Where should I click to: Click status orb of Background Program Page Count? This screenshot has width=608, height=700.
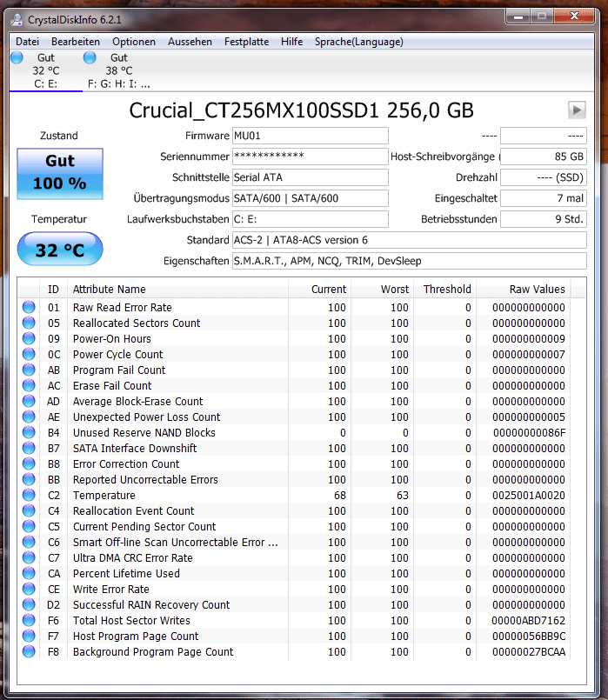(x=29, y=651)
